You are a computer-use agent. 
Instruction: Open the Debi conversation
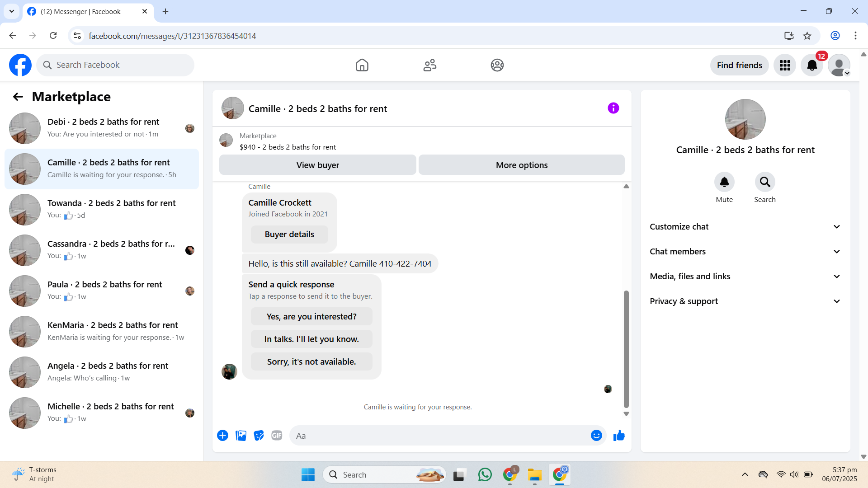(x=102, y=128)
